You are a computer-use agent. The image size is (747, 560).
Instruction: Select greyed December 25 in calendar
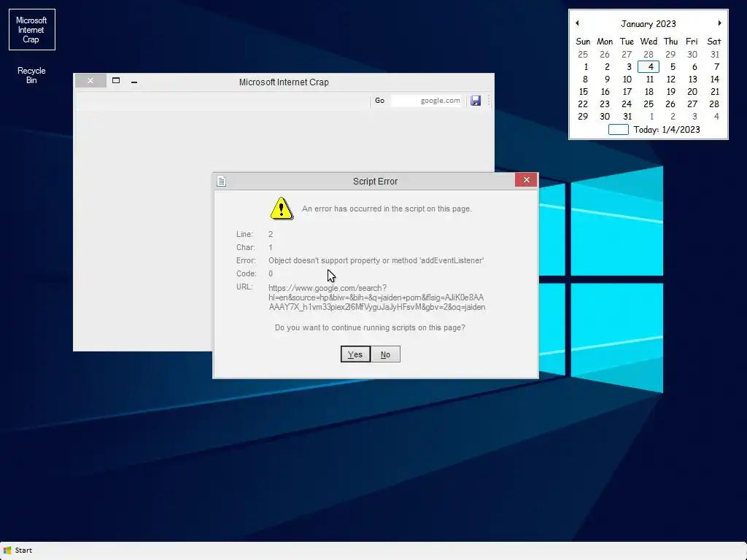click(583, 55)
